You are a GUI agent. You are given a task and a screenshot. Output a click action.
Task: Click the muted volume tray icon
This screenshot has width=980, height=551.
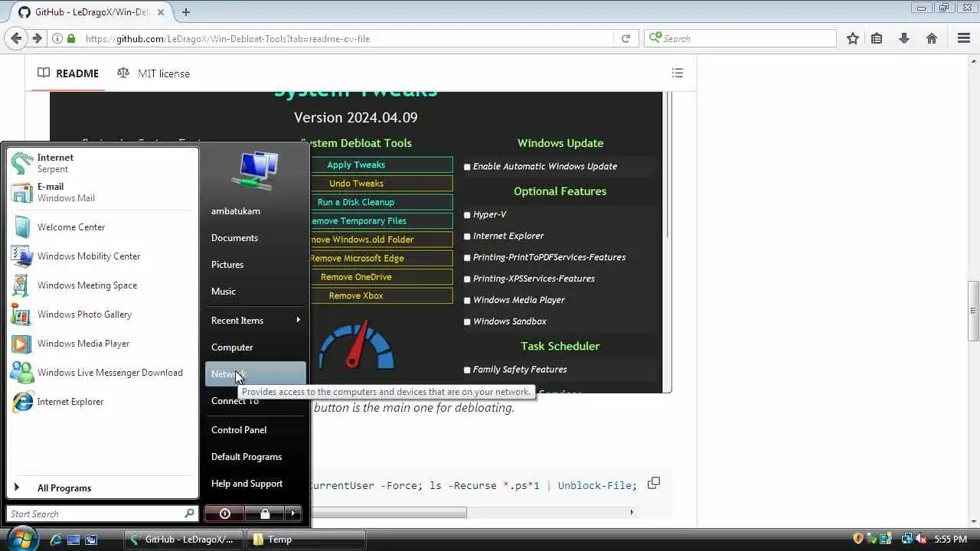click(x=921, y=539)
